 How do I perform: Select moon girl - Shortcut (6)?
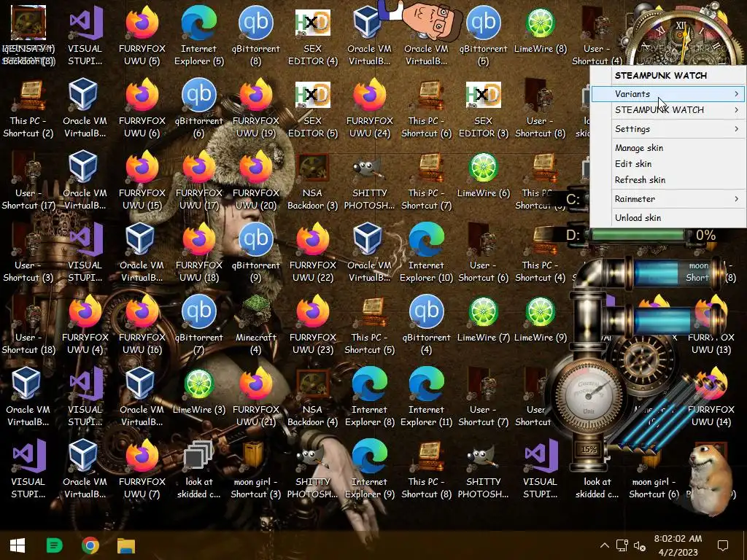coord(654,470)
